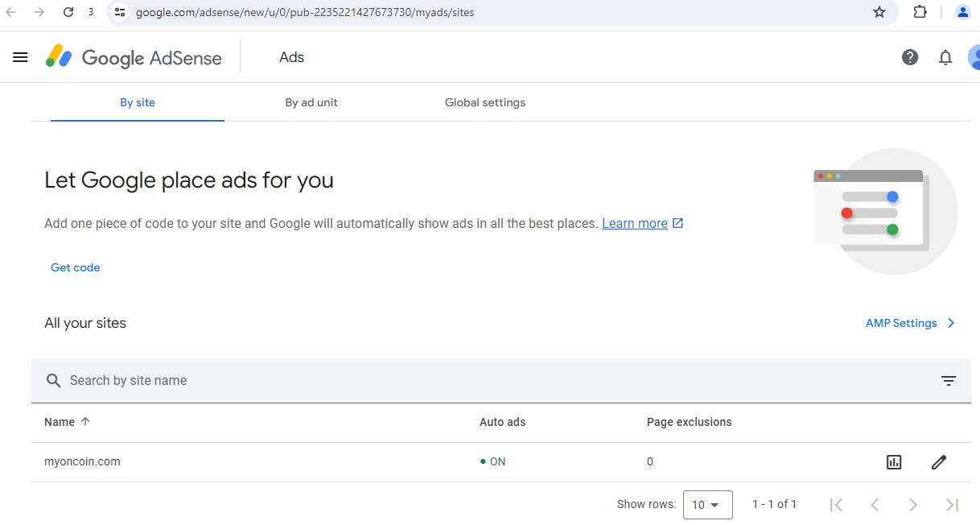The height and width of the screenshot is (525, 980).
Task: Open site information icon in address bar
Action: (x=120, y=12)
